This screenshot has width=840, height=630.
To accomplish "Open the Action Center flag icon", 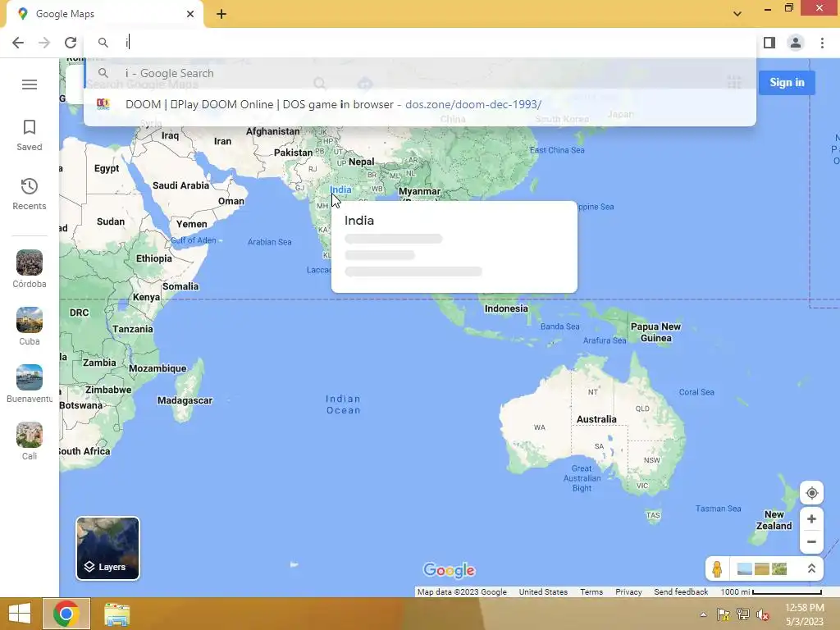I will (723, 614).
